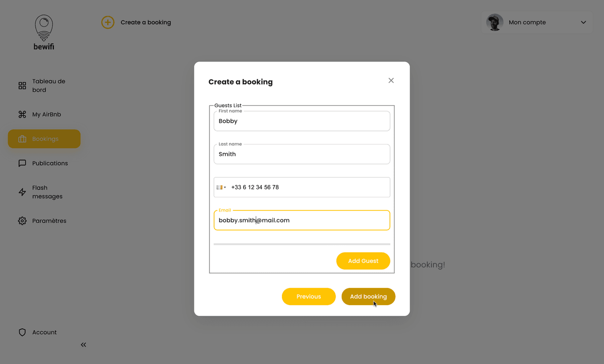Expand the Mon compte dropdown arrow

click(x=583, y=22)
